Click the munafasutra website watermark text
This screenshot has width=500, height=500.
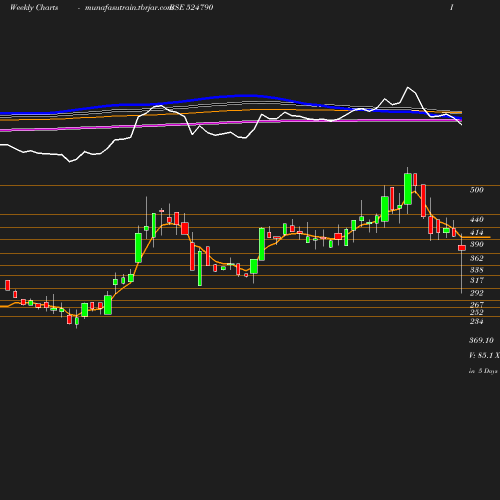tap(128, 7)
